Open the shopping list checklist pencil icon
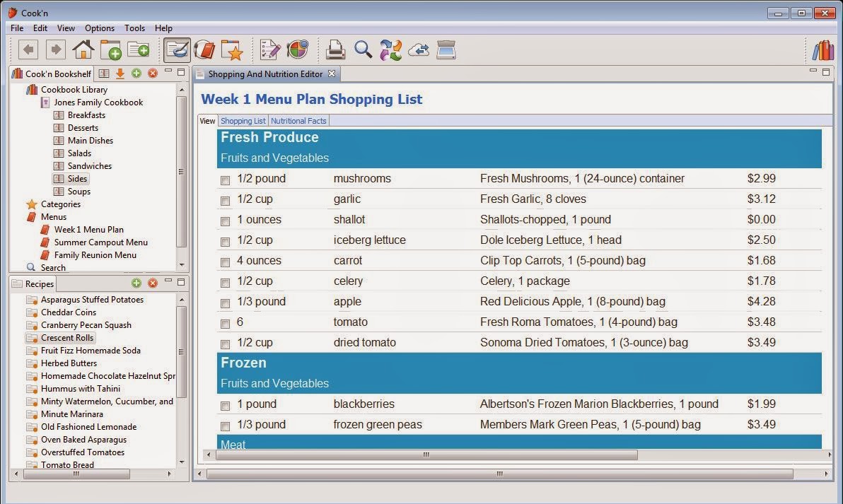This screenshot has width=843, height=504. (270, 50)
